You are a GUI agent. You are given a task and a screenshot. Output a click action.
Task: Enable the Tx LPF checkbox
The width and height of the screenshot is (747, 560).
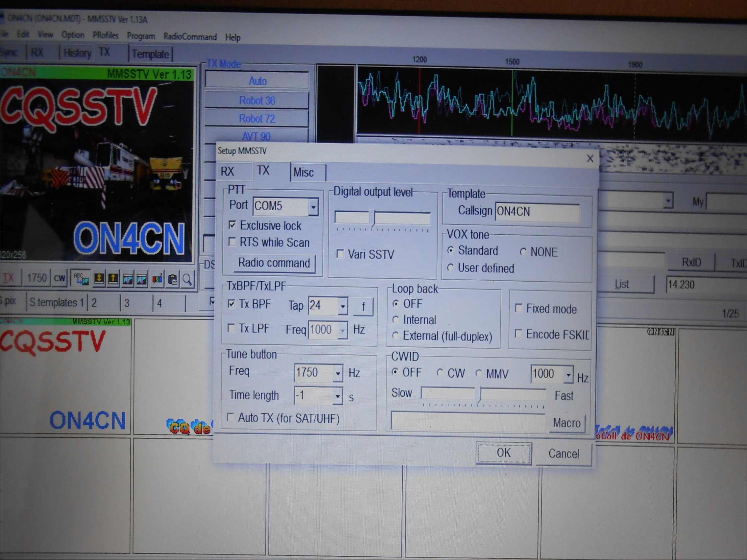tap(231, 328)
